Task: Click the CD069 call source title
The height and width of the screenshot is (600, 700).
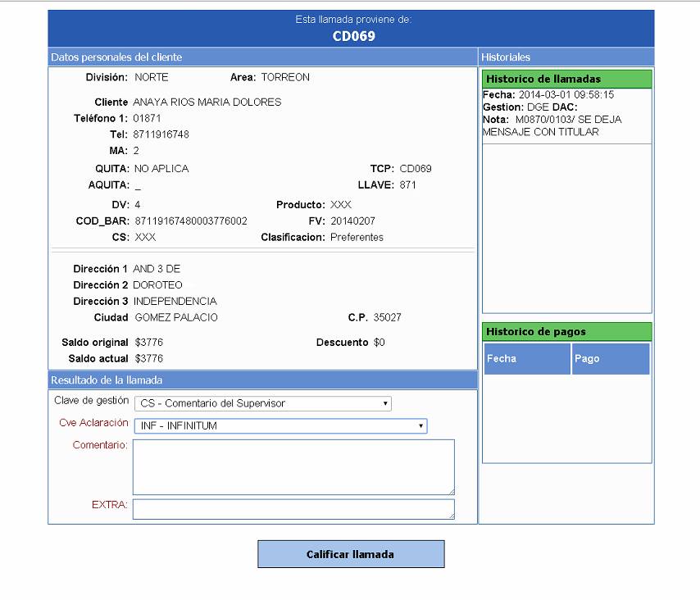Action: (353, 36)
